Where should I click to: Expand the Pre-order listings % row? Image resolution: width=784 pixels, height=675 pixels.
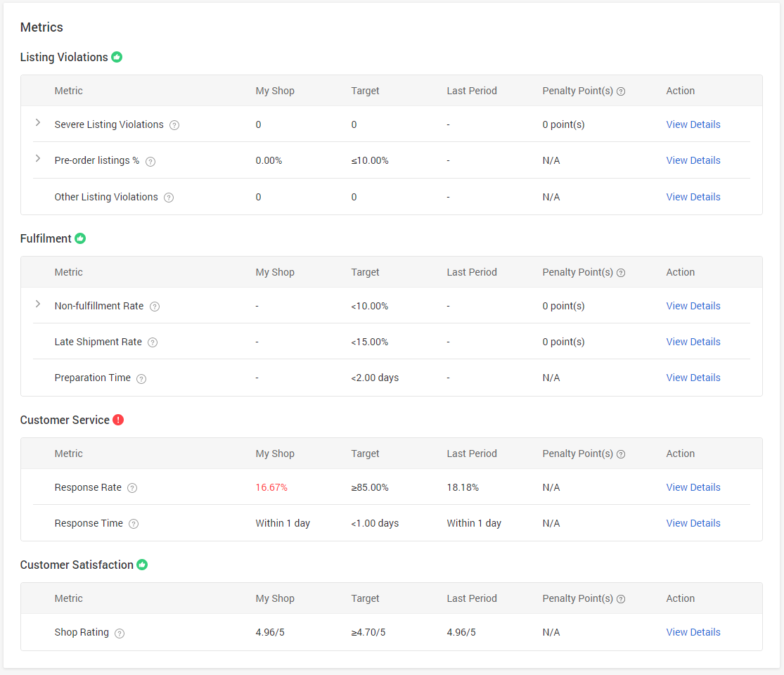38,158
